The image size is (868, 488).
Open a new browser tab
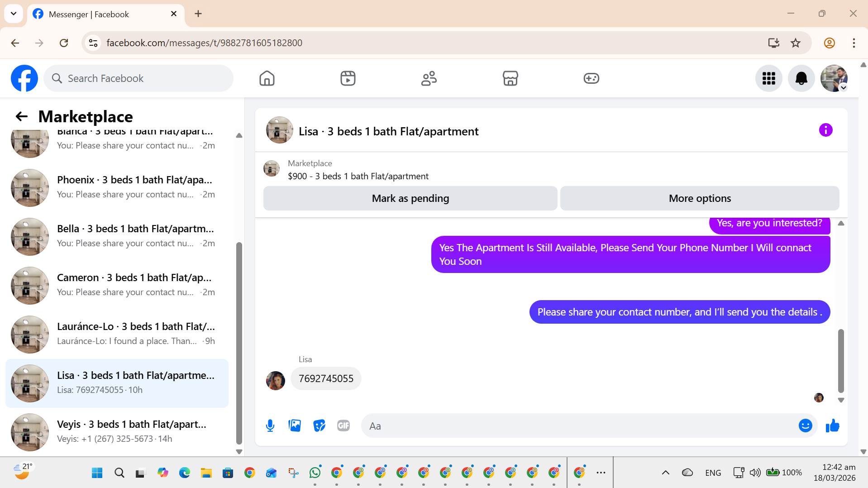tap(198, 14)
